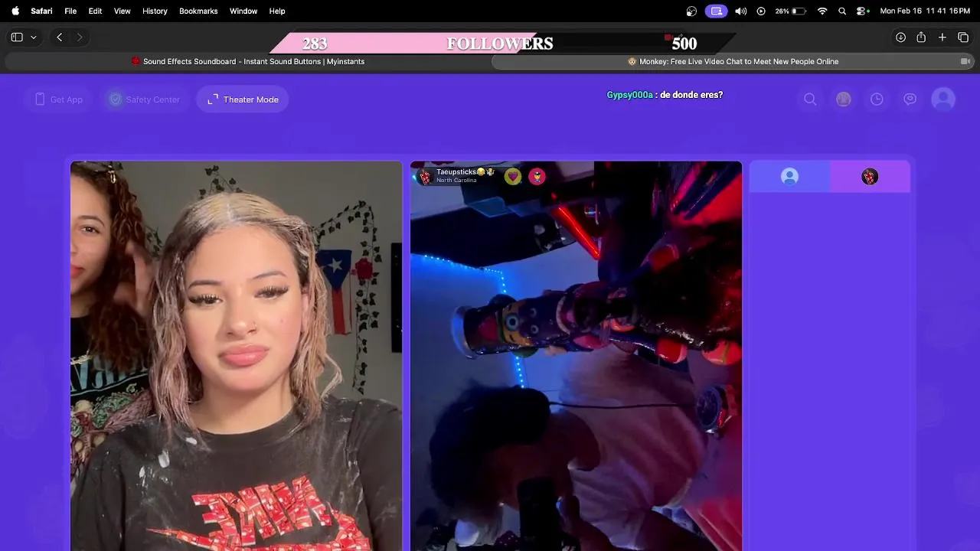Select the blue user profile tab

pos(789,177)
